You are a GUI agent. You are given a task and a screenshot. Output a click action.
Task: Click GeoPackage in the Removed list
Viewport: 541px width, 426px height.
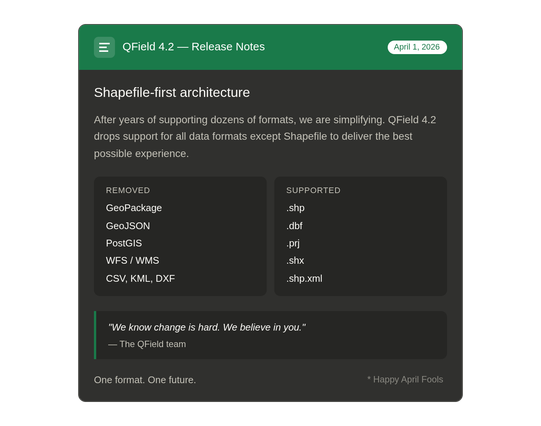[134, 208]
